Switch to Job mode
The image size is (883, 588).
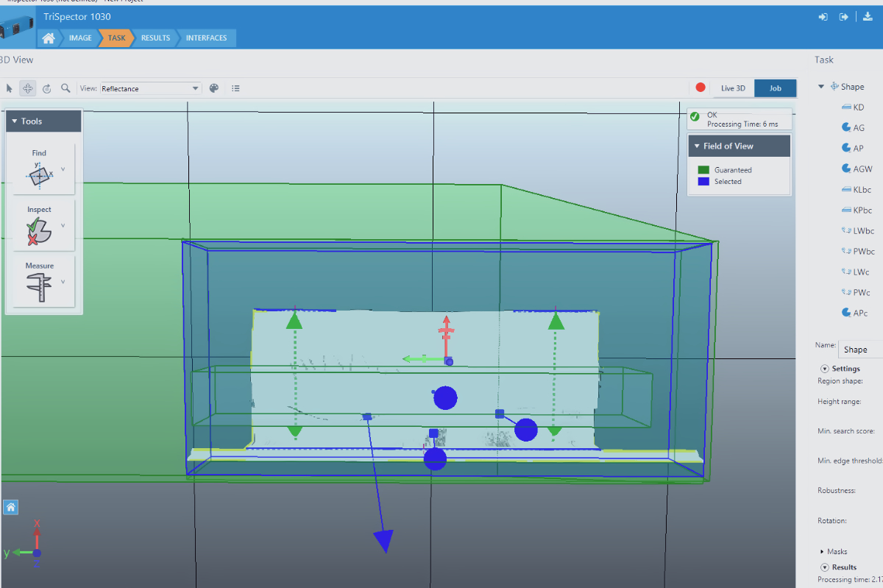[x=775, y=88]
